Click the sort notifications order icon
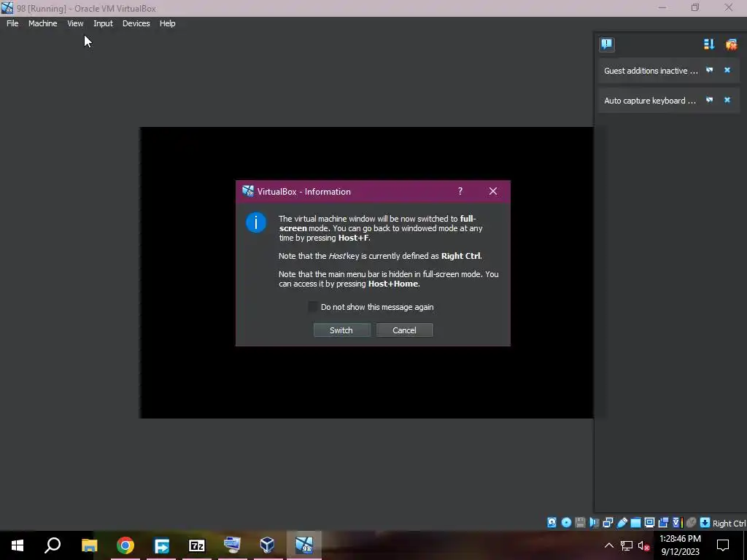This screenshot has height=560, width=747. (x=709, y=44)
